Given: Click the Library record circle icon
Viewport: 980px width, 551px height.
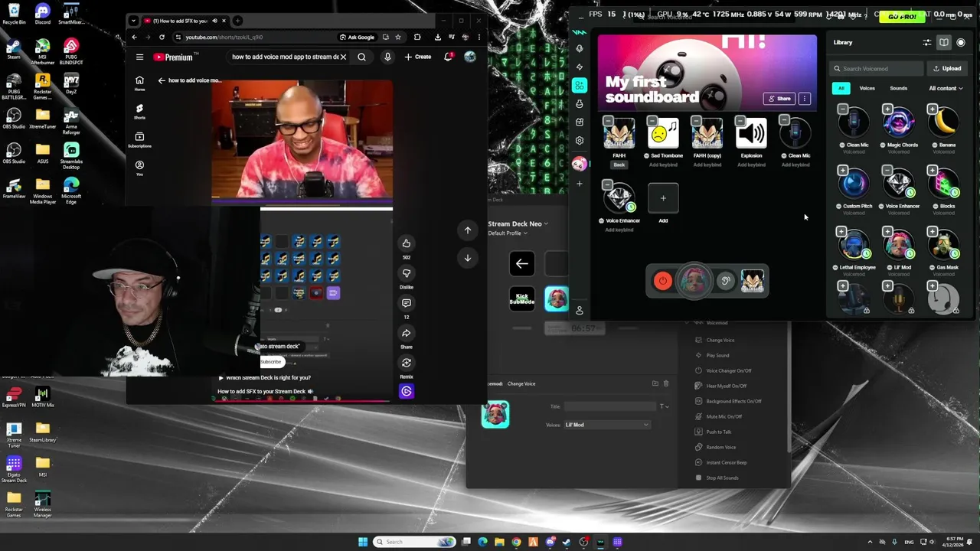Looking at the screenshot, I should tap(961, 43).
